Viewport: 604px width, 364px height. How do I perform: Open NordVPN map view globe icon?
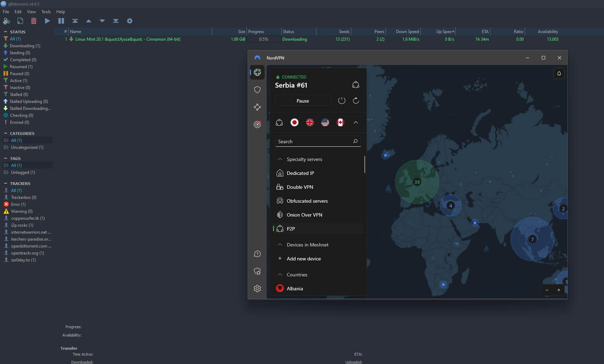click(x=257, y=72)
